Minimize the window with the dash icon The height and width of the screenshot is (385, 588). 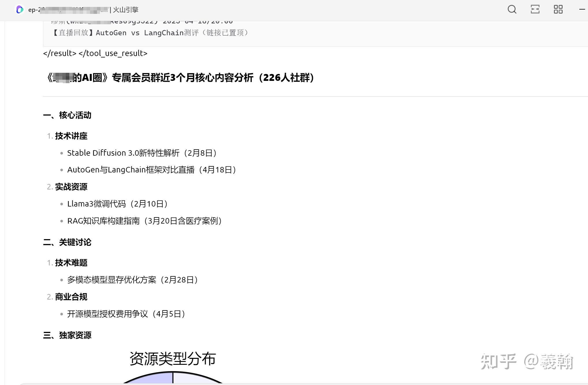click(x=581, y=10)
